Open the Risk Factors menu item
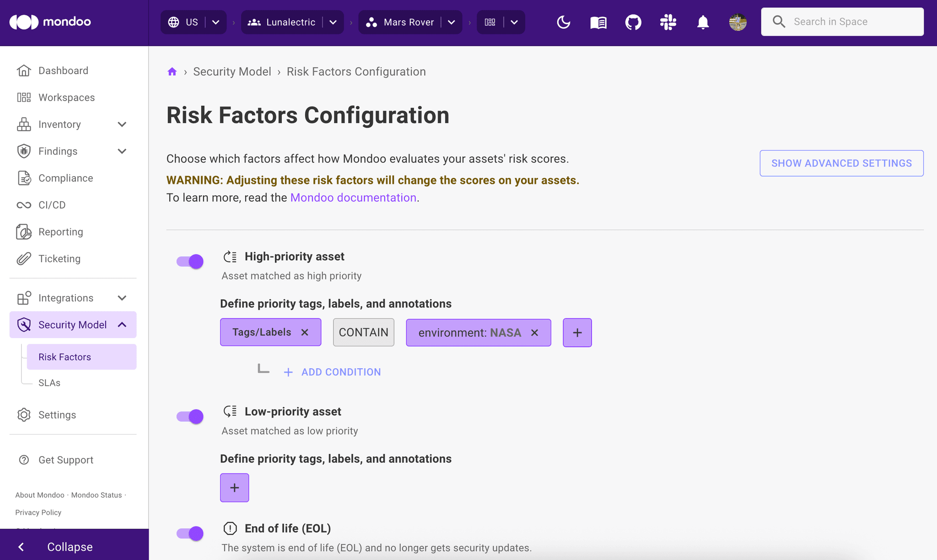 [x=65, y=356]
